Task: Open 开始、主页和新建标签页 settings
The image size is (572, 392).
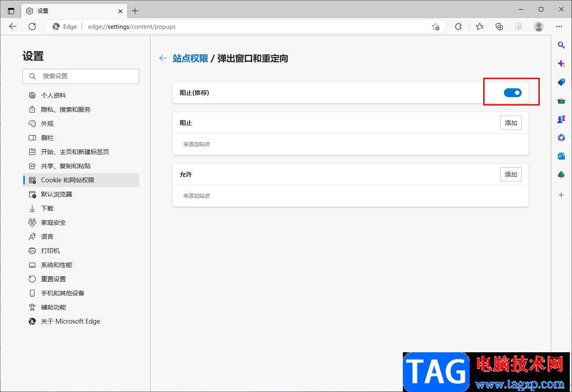Action: click(x=81, y=152)
